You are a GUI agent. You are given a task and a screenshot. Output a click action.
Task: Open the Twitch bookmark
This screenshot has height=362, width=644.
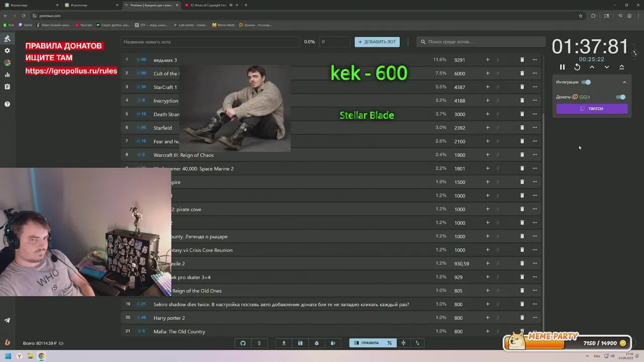pos(26,25)
